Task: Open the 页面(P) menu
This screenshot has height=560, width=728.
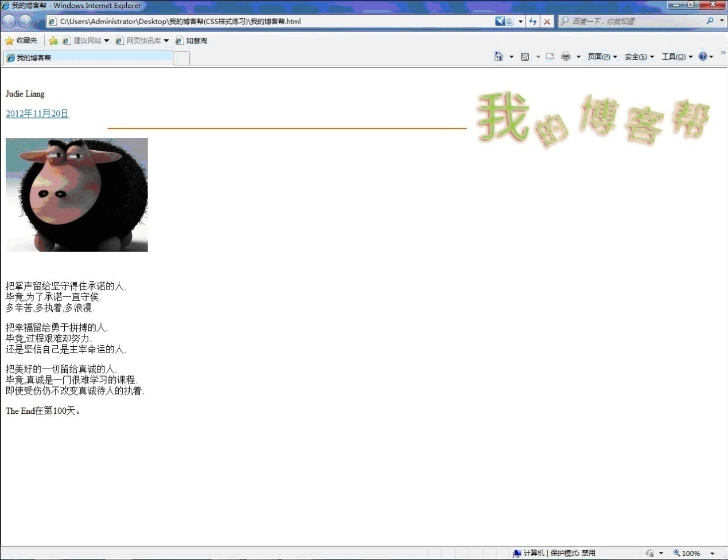Action: (602, 57)
